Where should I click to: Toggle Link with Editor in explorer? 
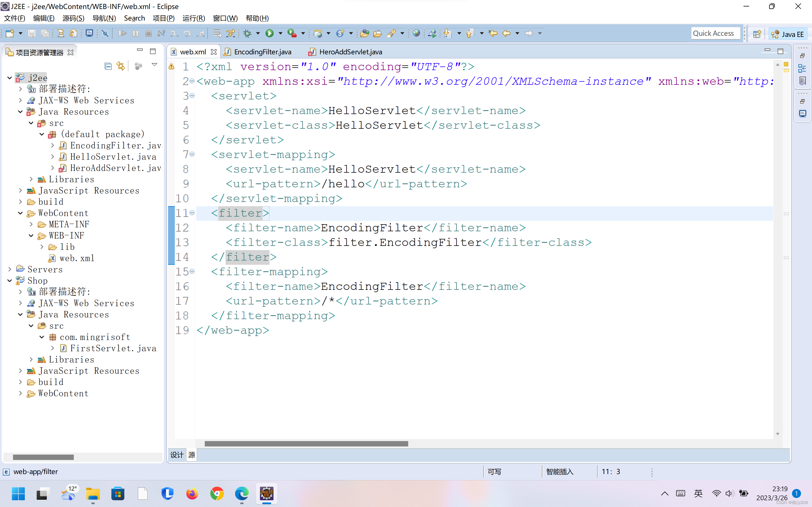[121, 66]
